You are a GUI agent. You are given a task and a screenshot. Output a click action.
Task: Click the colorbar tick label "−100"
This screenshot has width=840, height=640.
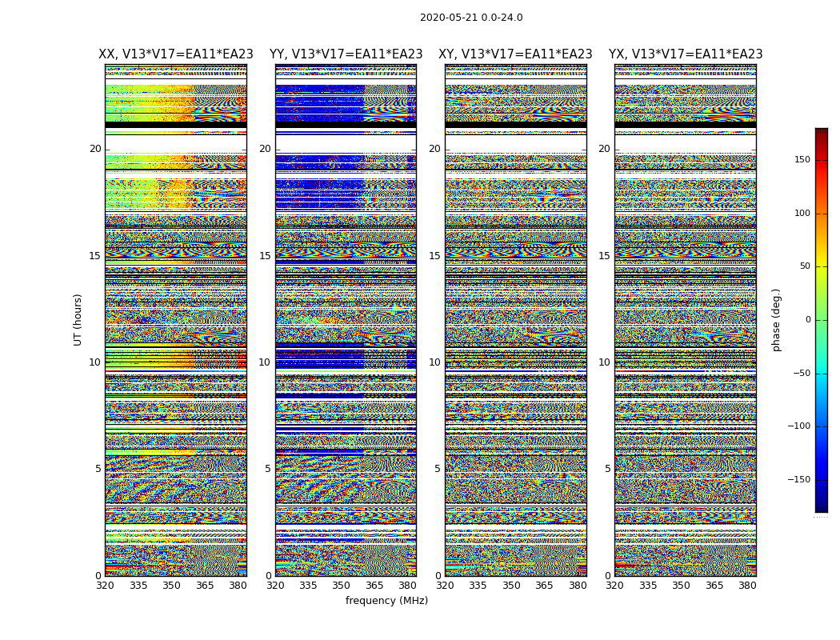tap(798, 426)
